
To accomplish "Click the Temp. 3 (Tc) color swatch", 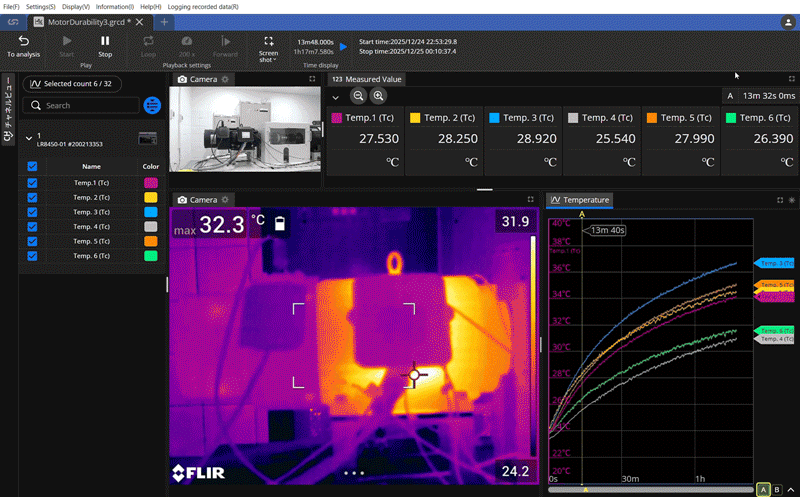I will (x=150, y=212).
